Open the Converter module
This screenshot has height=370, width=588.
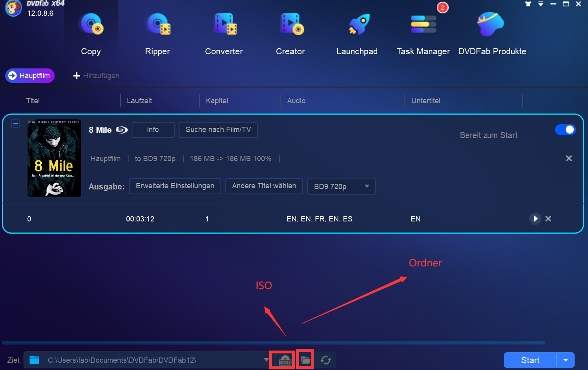pos(224,34)
